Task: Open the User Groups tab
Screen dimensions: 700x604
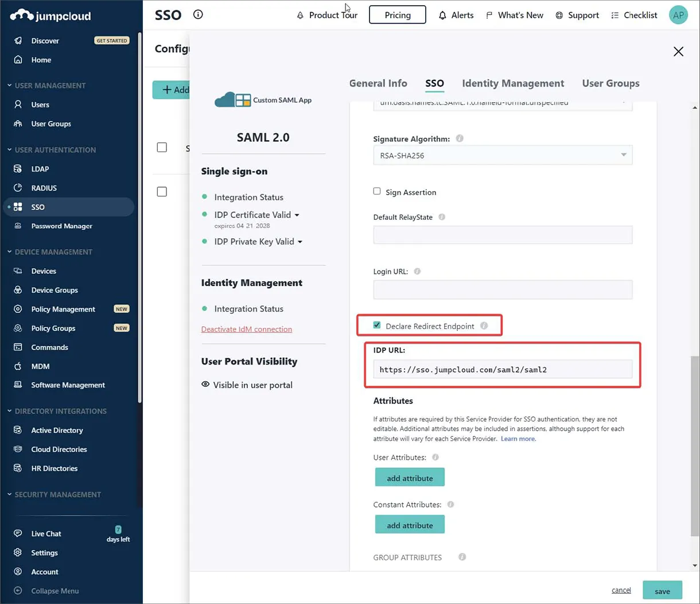Action: coord(610,83)
